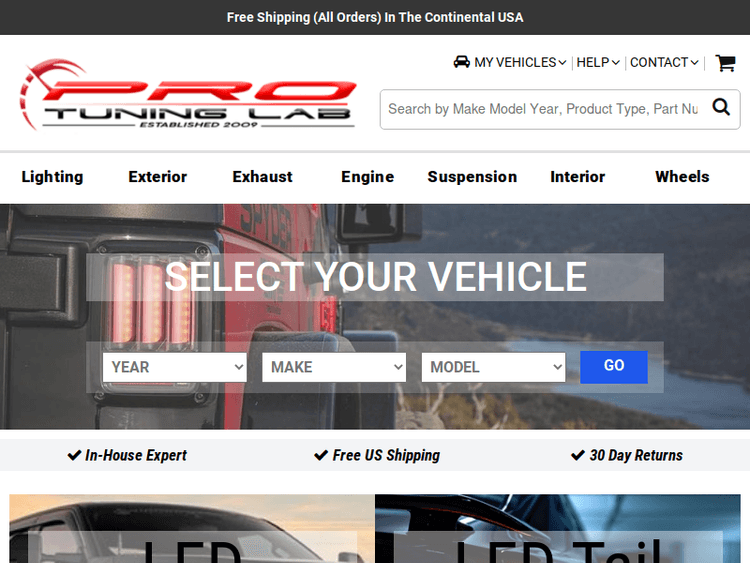Open the Wheels menu item
Image resolution: width=750 pixels, height=563 pixels.
pyautogui.click(x=682, y=177)
